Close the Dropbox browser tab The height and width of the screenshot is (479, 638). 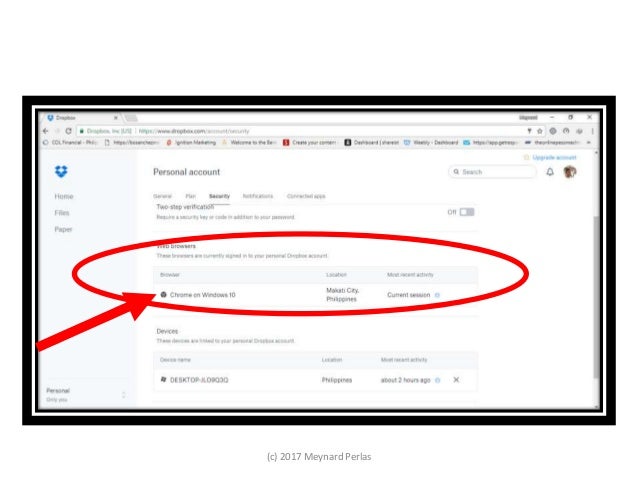pyautogui.click(x=116, y=118)
